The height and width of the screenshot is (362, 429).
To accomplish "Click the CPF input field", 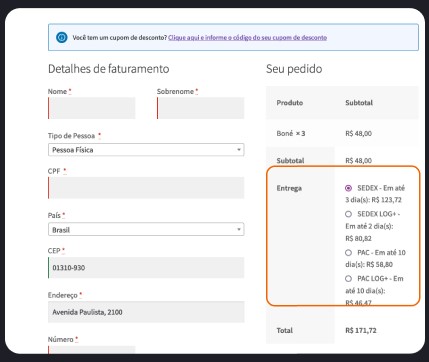I will tap(146, 188).
